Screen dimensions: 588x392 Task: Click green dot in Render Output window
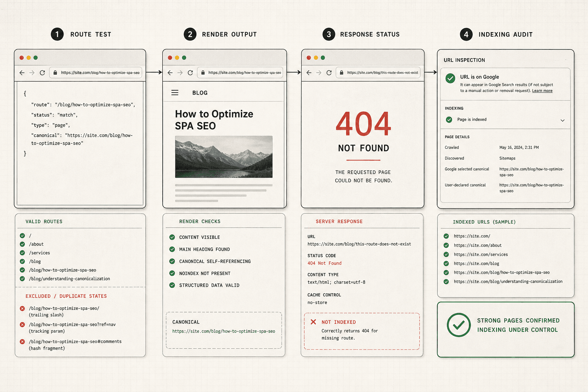tap(184, 58)
